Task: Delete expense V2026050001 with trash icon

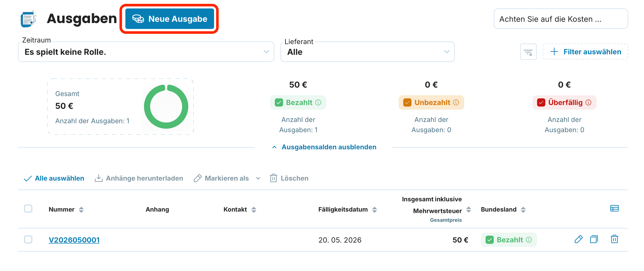Action: point(615,239)
